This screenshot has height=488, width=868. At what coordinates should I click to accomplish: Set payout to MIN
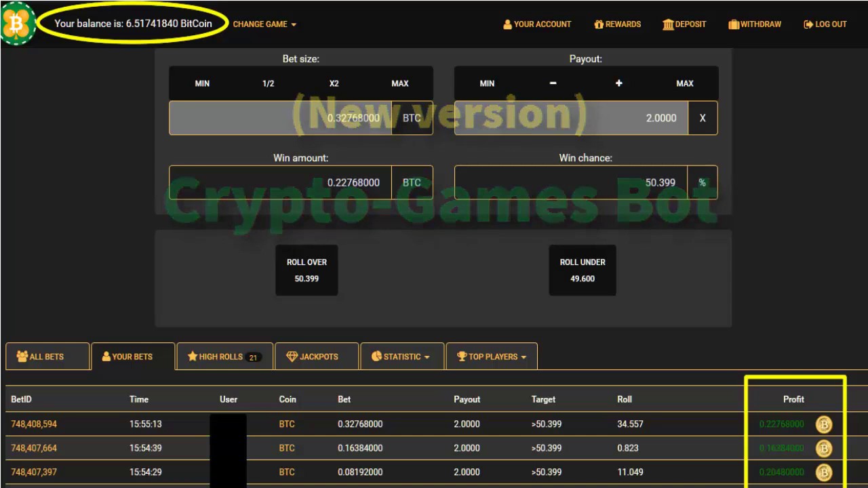click(x=487, y=83)
